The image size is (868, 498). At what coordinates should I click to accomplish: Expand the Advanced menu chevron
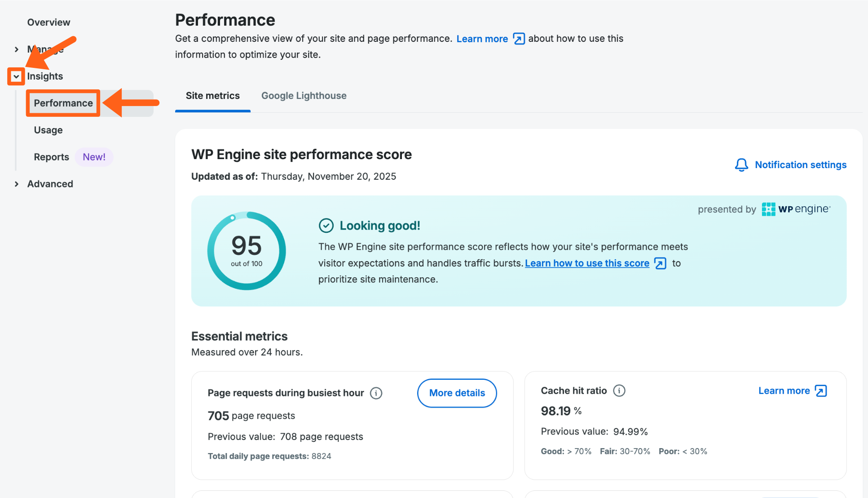click(x=17, y=184)
